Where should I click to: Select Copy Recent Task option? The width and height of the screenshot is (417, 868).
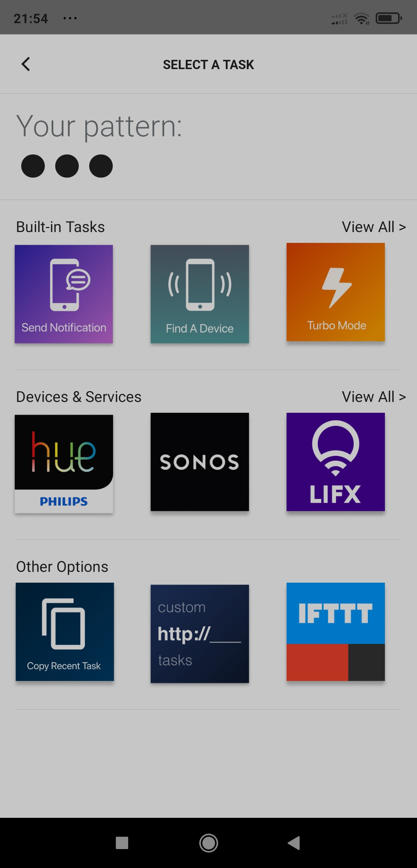64,632
